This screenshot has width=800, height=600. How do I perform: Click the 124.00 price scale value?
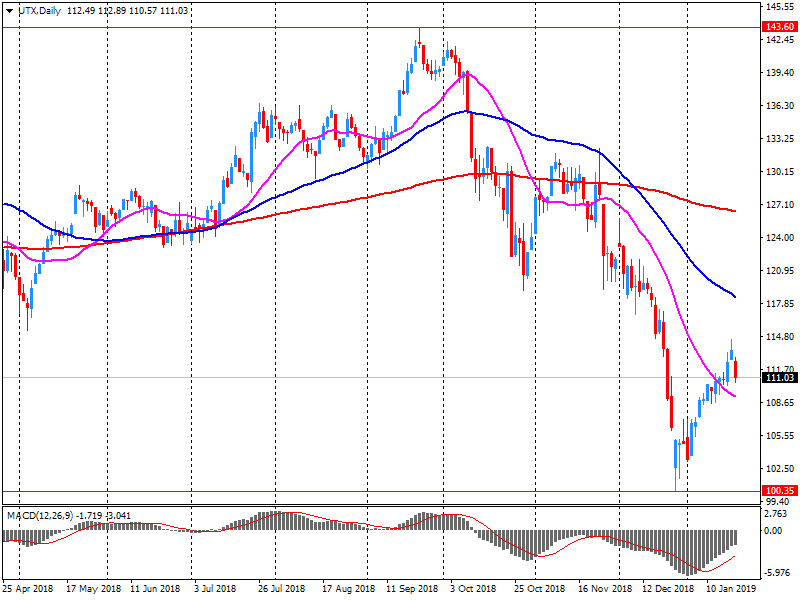(x=781, y=238)
